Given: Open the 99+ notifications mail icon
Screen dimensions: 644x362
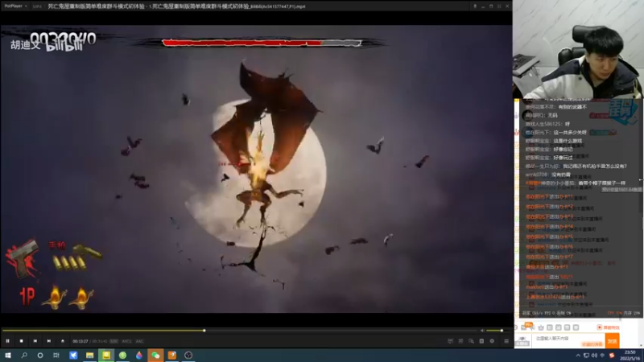Looking at the screenshot, I should coord(525,327).
